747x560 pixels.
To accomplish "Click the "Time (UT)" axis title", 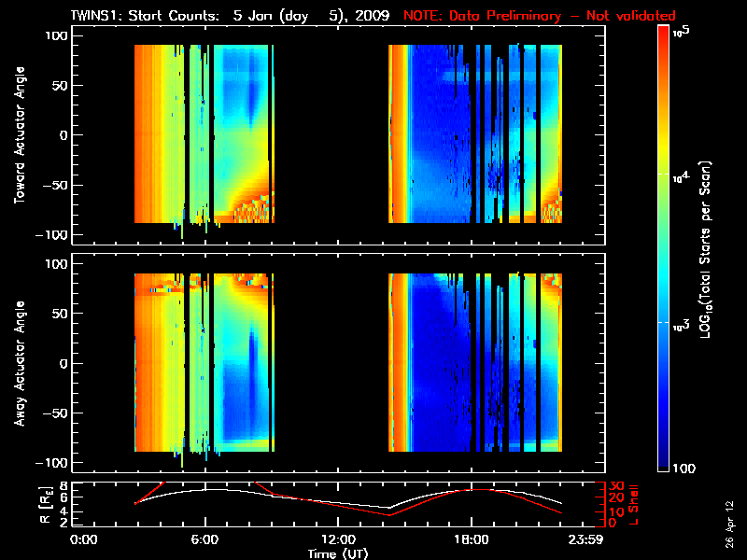I will 338,553.
